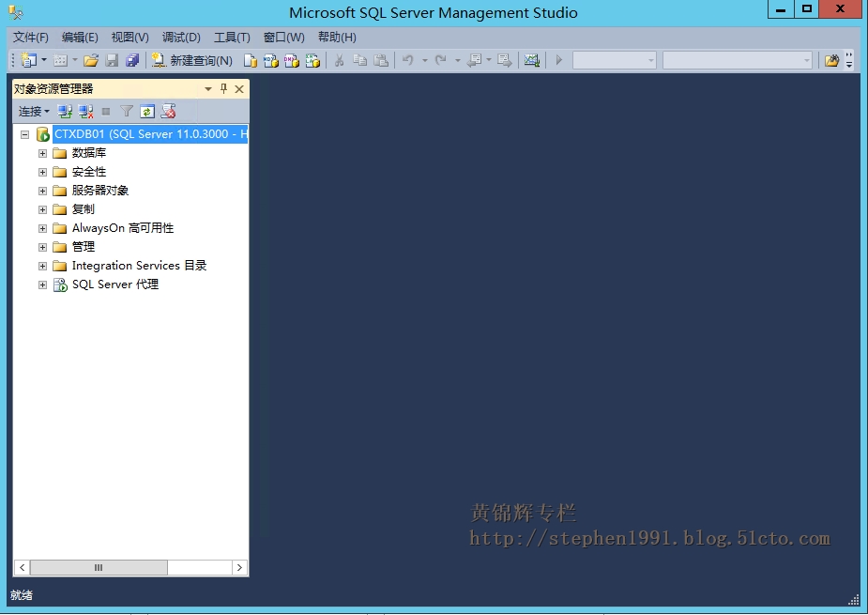Select the 数据库 tree item
The width and height of the screenshot is (868, 615).
pos(88,153)
